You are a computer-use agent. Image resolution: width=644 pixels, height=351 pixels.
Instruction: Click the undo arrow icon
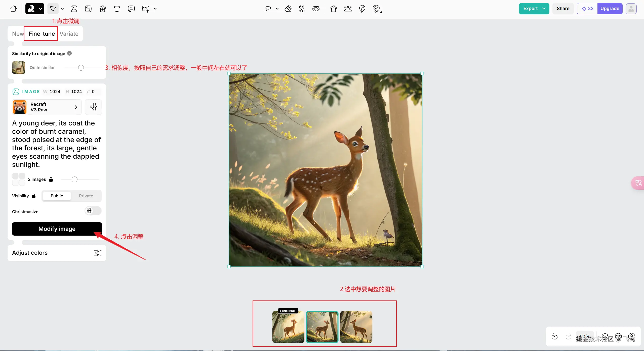[x=555, y=336]
